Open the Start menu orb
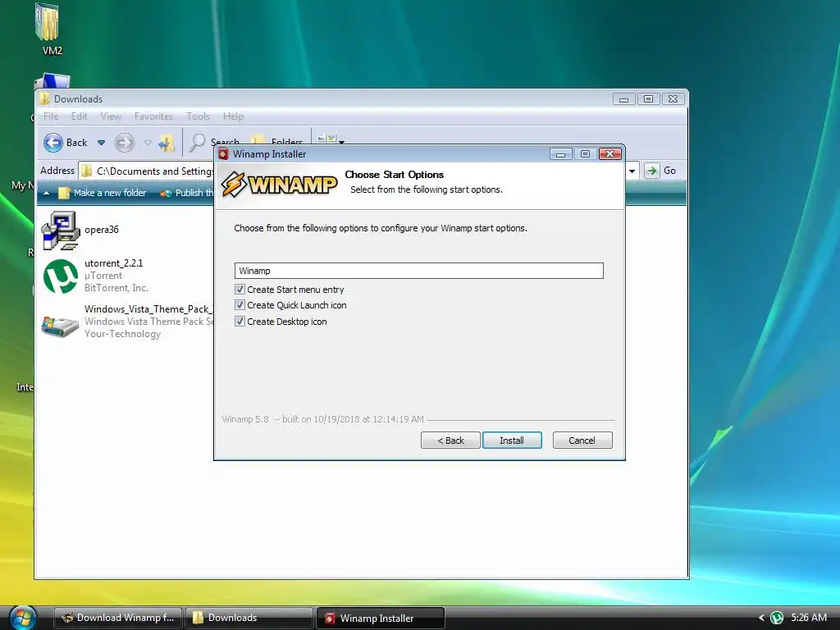The image size is (840, 630). coord(22,618)
